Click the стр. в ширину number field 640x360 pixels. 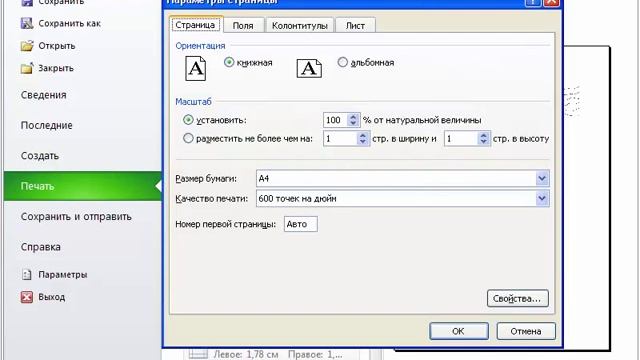click(x=340, y=138)
